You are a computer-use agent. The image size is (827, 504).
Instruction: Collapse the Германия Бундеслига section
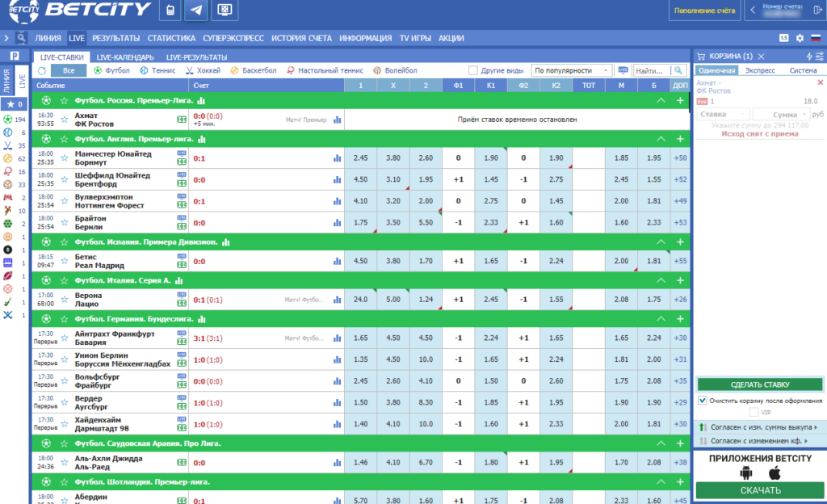(661, 319)
